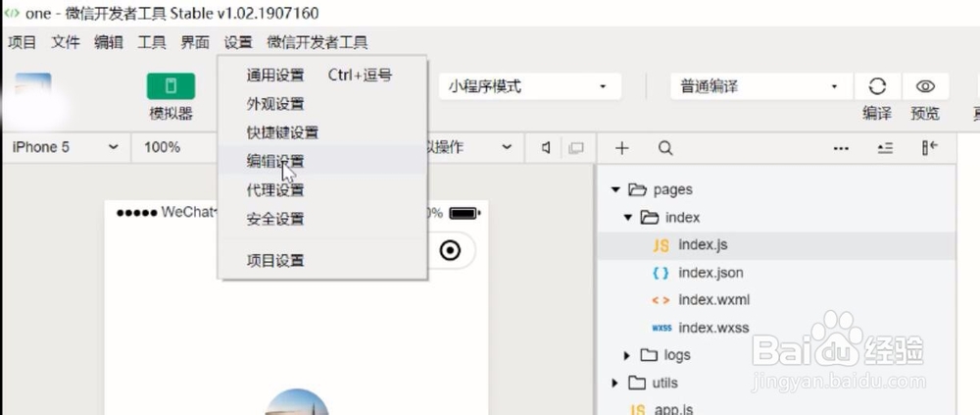Open app.js in file tree
Image resolution: width=980 pixels, height=415 pixels.
coord(674,409)
